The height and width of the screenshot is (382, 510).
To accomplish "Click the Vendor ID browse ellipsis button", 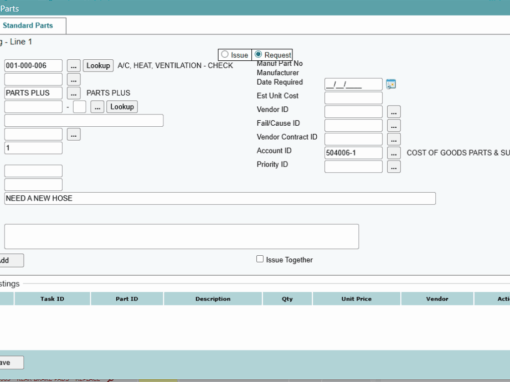I will point(394,112).
